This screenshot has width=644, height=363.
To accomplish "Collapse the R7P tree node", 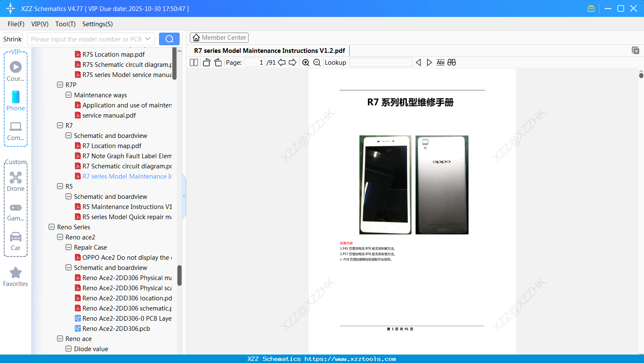I will 60,85.
